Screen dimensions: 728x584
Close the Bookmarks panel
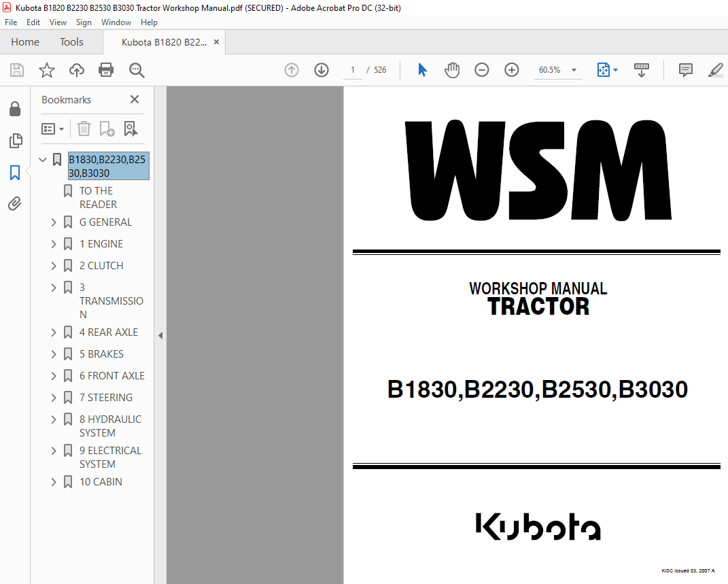[135, 99]
